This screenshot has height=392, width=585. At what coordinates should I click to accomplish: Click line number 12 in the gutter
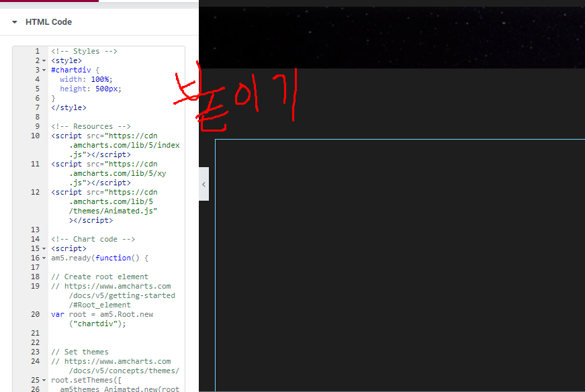point(35,192)
